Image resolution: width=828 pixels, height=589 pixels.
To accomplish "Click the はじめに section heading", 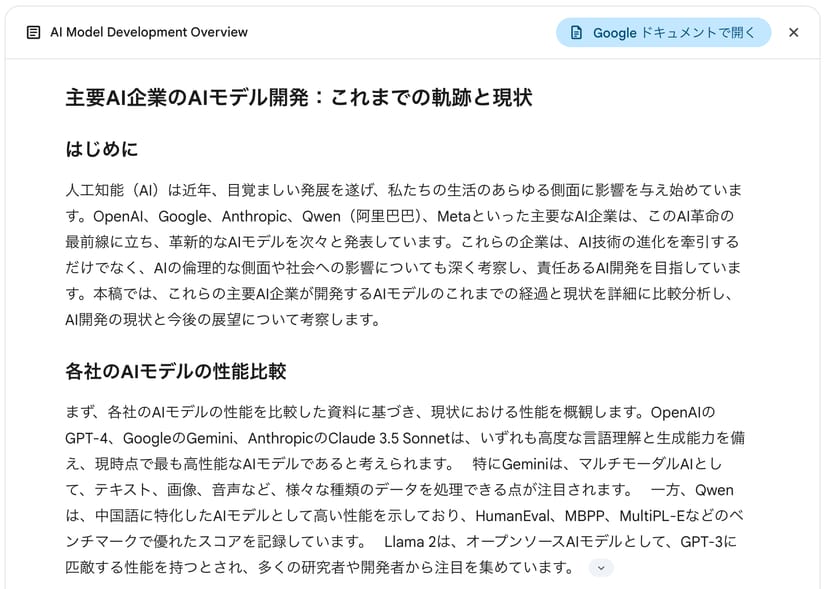I will click(x=101, y=149).
